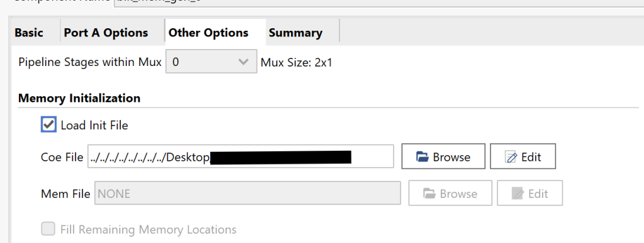Open the Pipeline Stages within Mux dropdown arrow
This screenshot has height=243, width=644.
(243, 62)
